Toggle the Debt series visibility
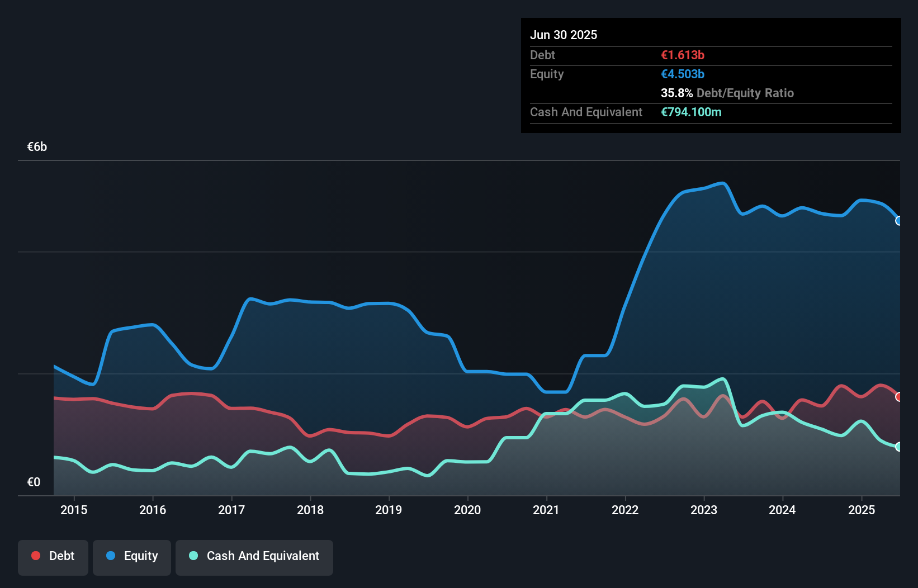This screenshot has height=588, width=918. click(53, 556)
